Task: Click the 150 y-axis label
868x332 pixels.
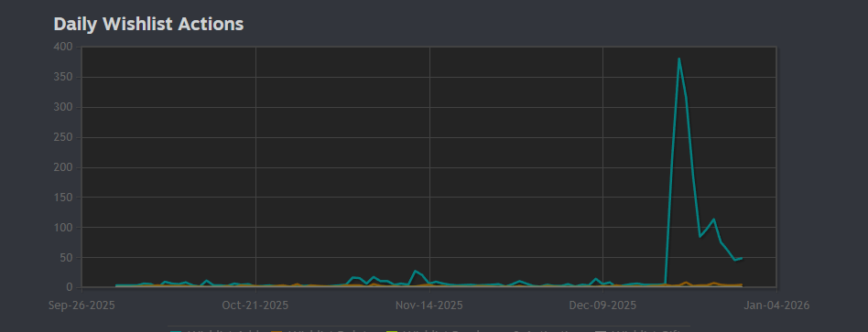Action: point(63,198)
